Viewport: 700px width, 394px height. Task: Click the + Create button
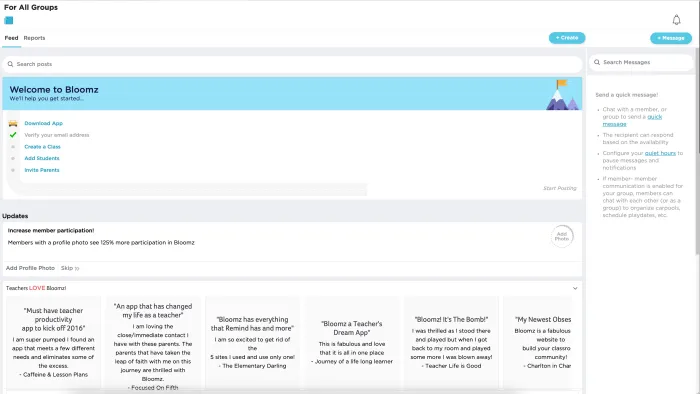click(567, 38)
